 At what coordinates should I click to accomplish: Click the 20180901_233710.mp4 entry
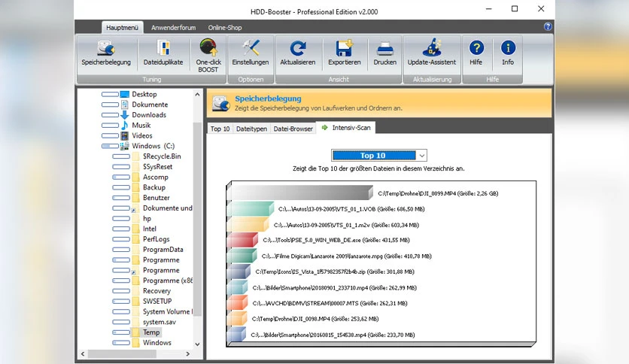click(x=335, y=288)
